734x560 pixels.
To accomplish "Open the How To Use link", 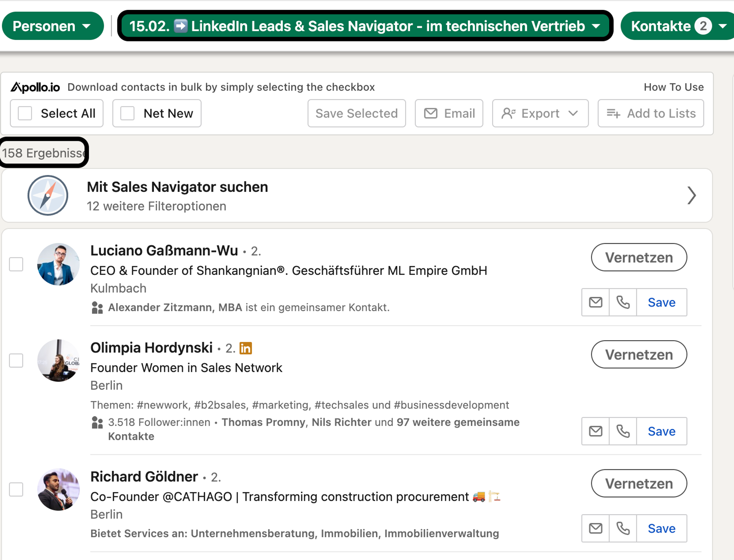I will [673, 87].
